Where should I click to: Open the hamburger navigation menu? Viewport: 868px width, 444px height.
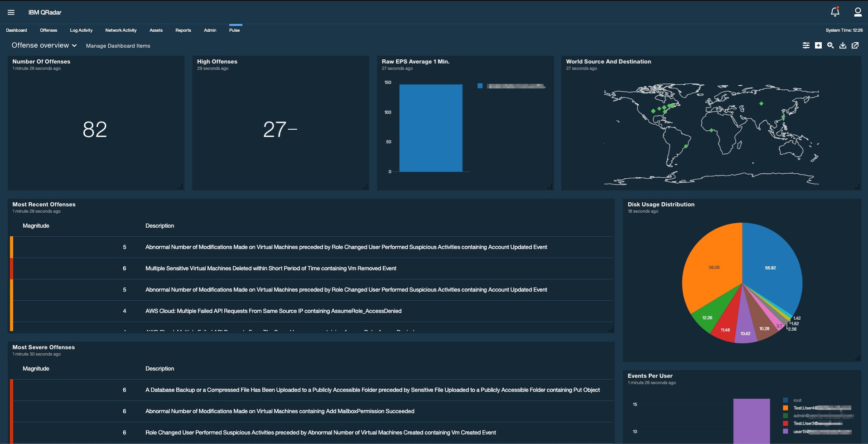[11, 12]
